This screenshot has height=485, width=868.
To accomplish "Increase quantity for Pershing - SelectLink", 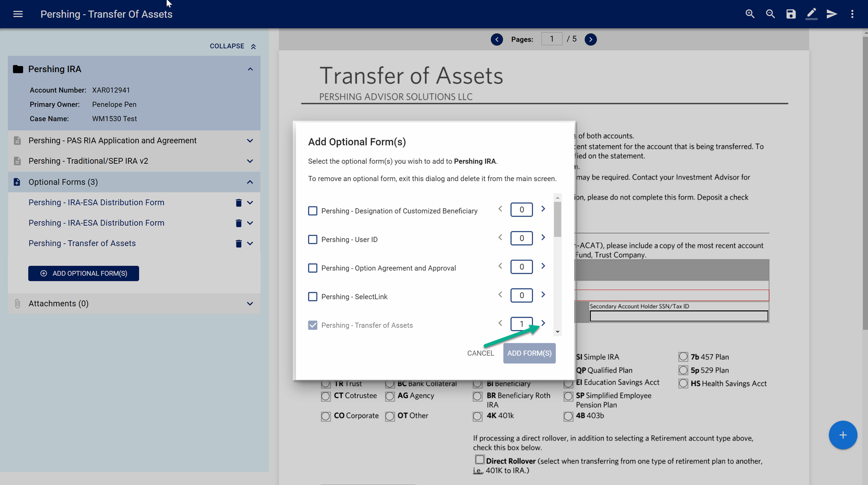I will pos(543,295).
